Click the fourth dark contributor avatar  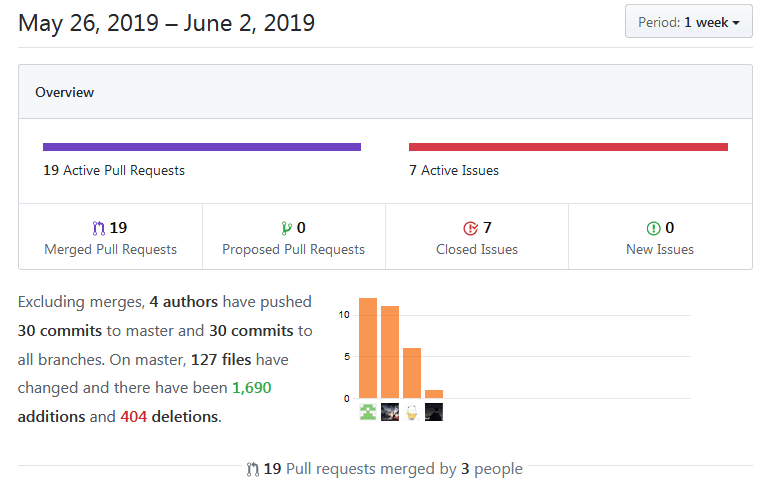point(434,412)
